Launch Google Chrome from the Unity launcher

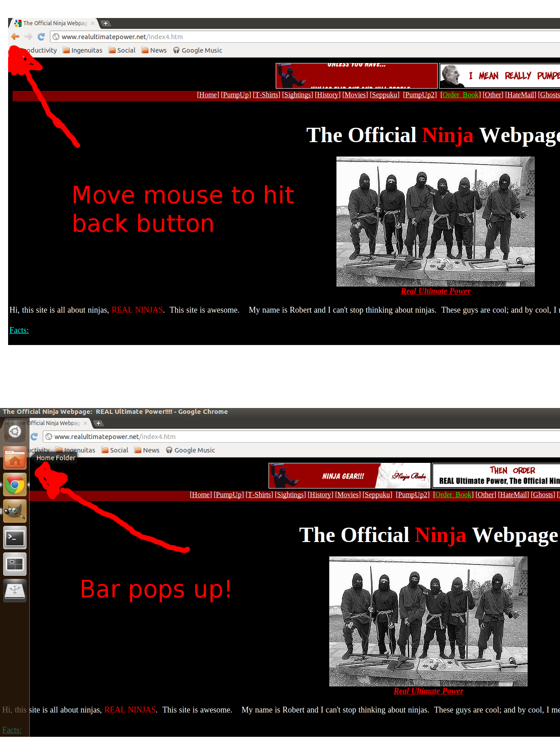click(x=15, y=485)
